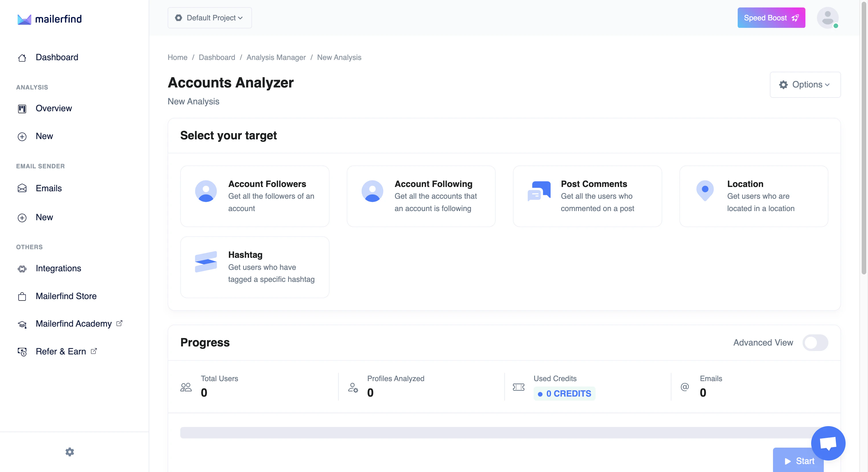This screenshot has width=868, height=472.
Task: Select the Dashboard home icon
Action: 22,58
